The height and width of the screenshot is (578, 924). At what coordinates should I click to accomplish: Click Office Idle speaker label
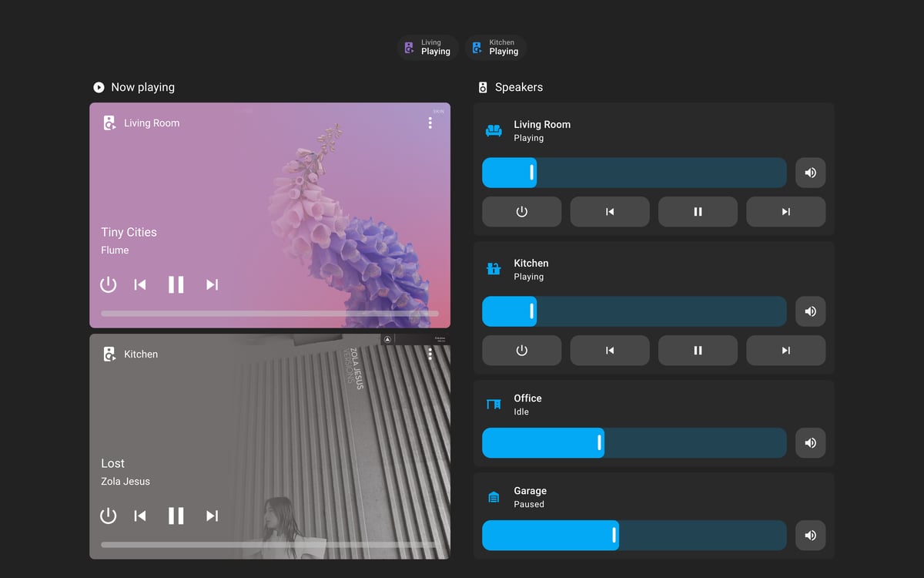tap(527, 405)
